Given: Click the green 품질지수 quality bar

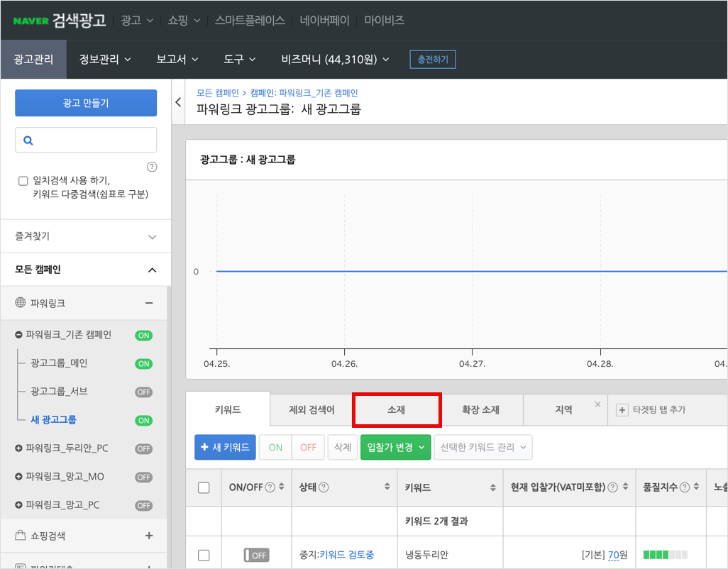Looking at the screenshot, I should click(665, 555).
